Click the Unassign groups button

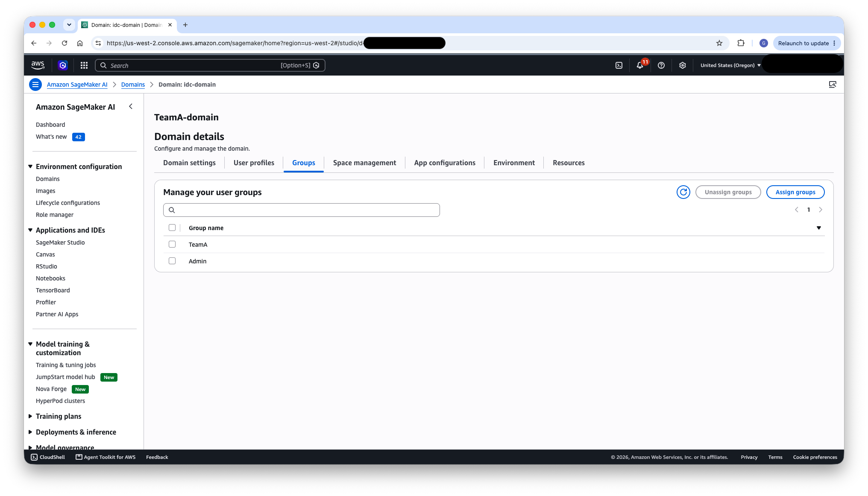click(x=728, y=192)
